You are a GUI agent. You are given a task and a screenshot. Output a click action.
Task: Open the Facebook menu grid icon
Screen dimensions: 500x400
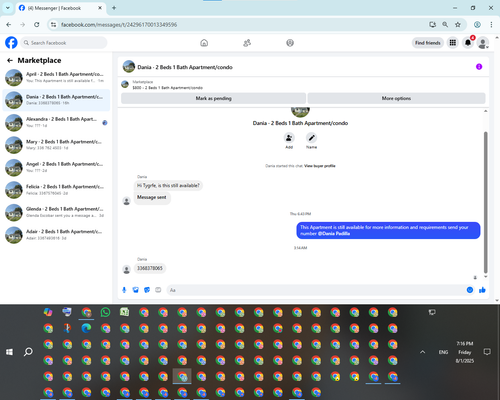(x=453, y=43)
